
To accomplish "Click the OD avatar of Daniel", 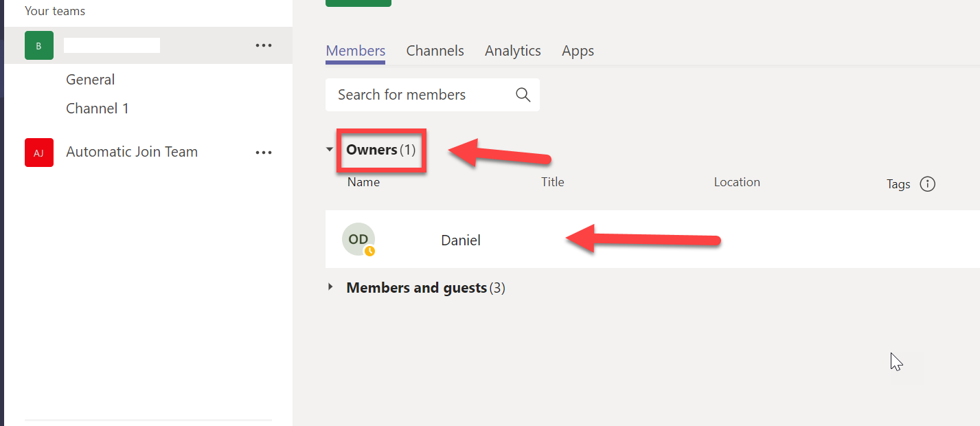I will pos(358,240).
